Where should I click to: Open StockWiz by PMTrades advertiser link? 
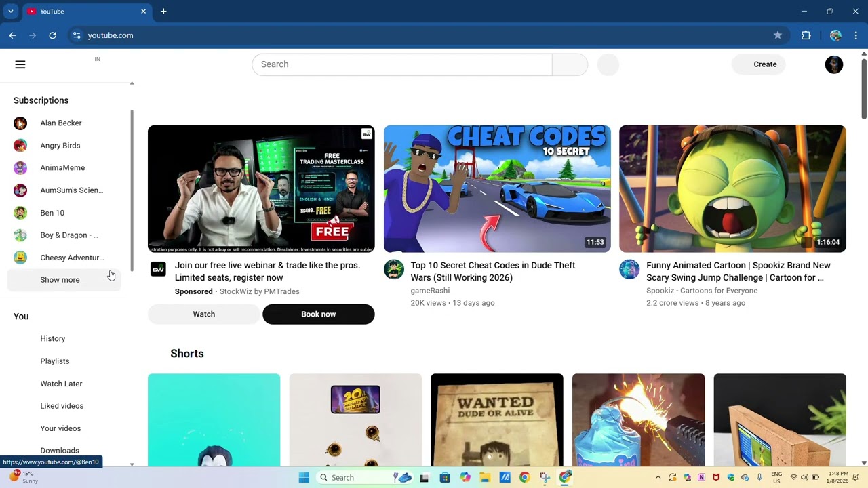click(260, 291)
